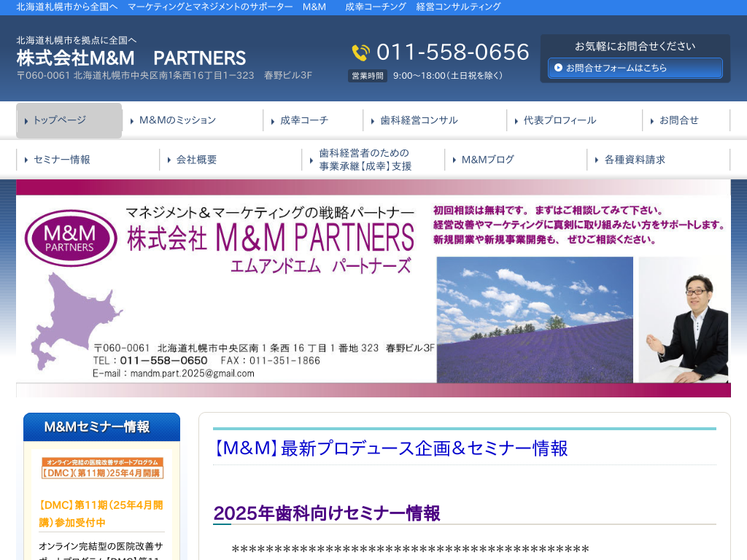Click the lavender field photo
The width and height of the screenshot is (747, 560).
(535, 319)
